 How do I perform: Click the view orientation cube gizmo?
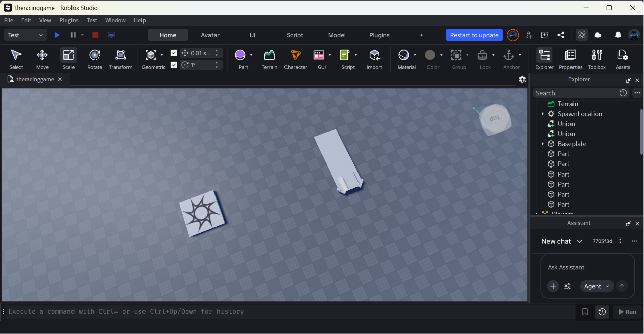(494, 120)
